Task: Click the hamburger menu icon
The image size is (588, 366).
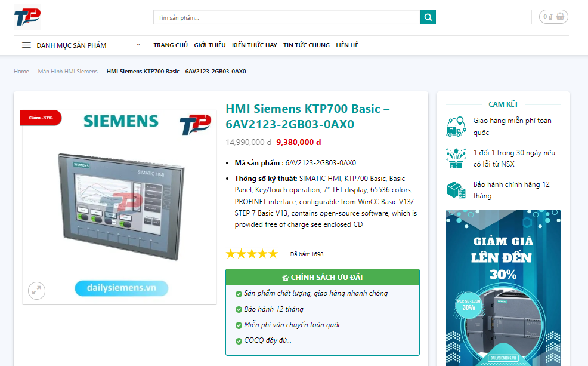Action: [x=26, y=45]
